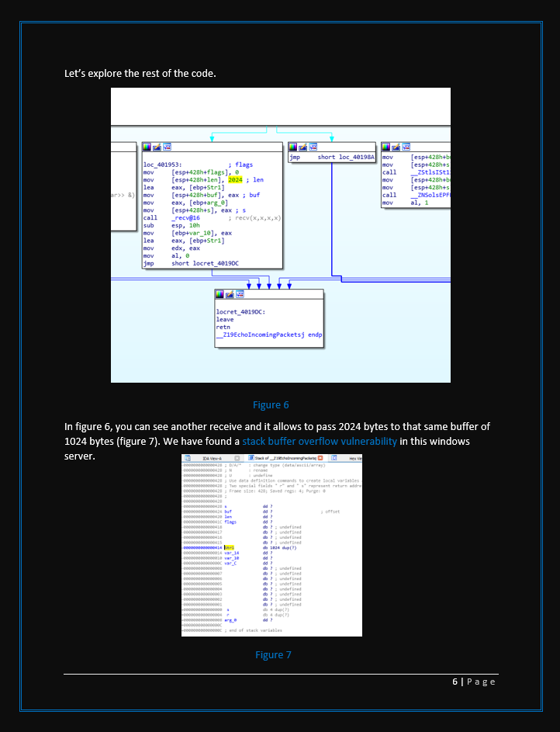Screen dimensions: 560x732
Task: Click the edit-pencil icon of jmp loc_40198A node
Action: [302, 147]
